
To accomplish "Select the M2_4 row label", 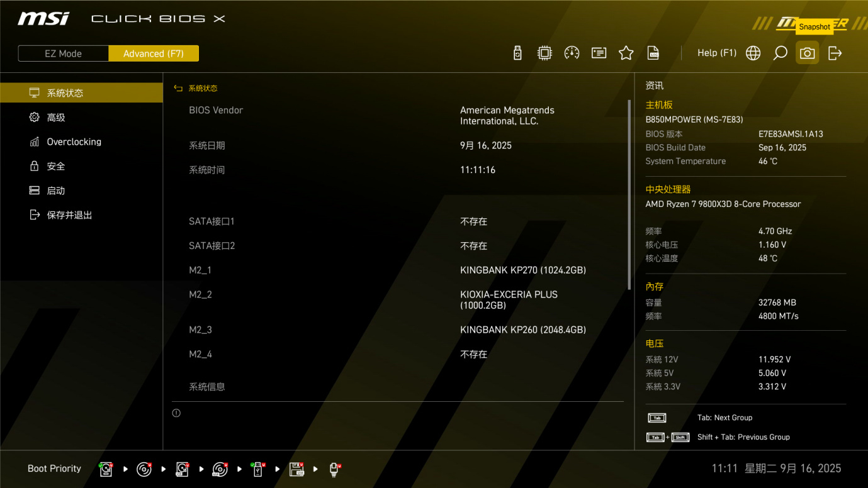I will tap(200, 354).
